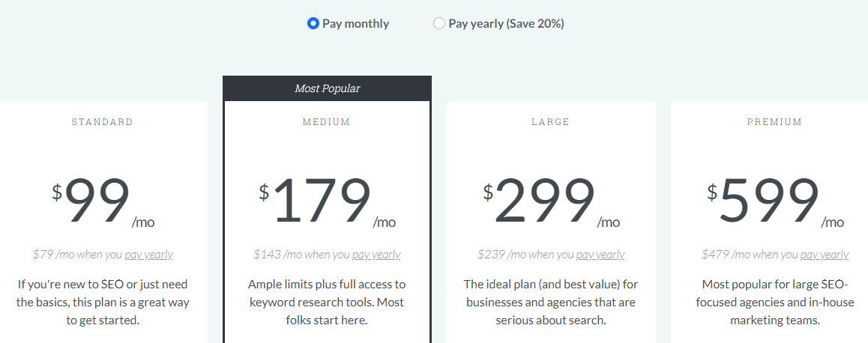Select the PREMIUM plan heading
The height and width of the screenshot is (343, 868).
point(774,122)
